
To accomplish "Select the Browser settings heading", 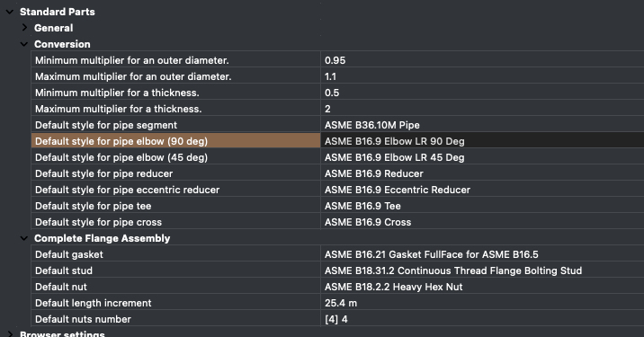I will coord(62,333).
